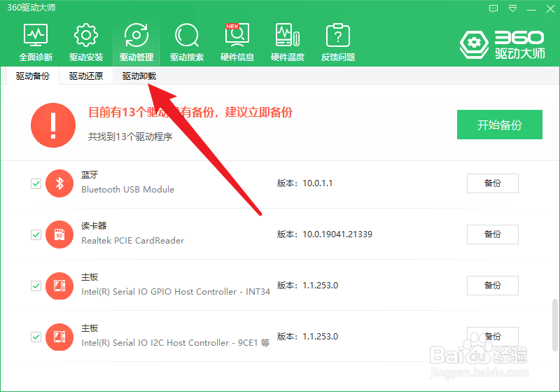Viewport: 560px width, 392px height.
Task: Open the title bar dropdown menu icon
Action: pyautogui.click(x=513, y=8)
